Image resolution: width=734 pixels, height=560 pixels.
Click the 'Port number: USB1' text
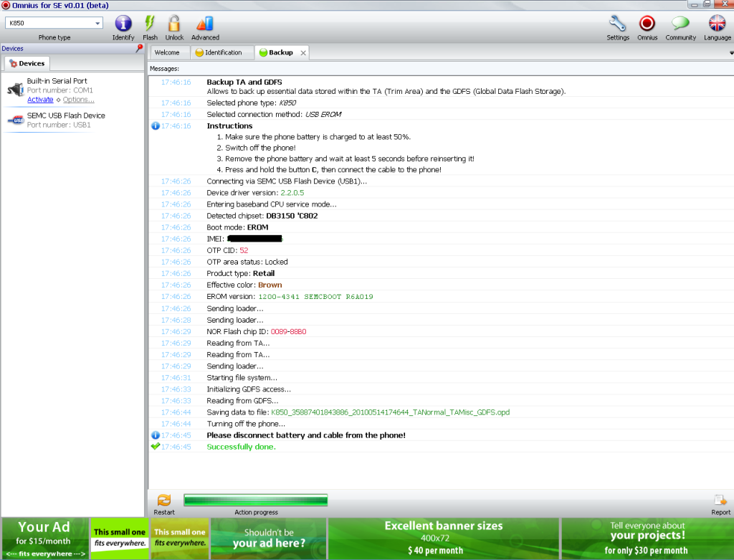pos(59,125)
